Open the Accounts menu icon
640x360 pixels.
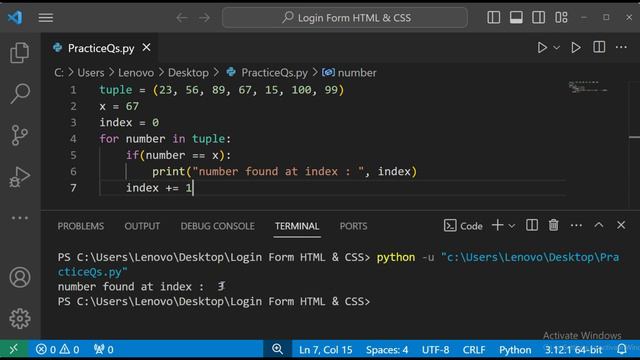20,278
